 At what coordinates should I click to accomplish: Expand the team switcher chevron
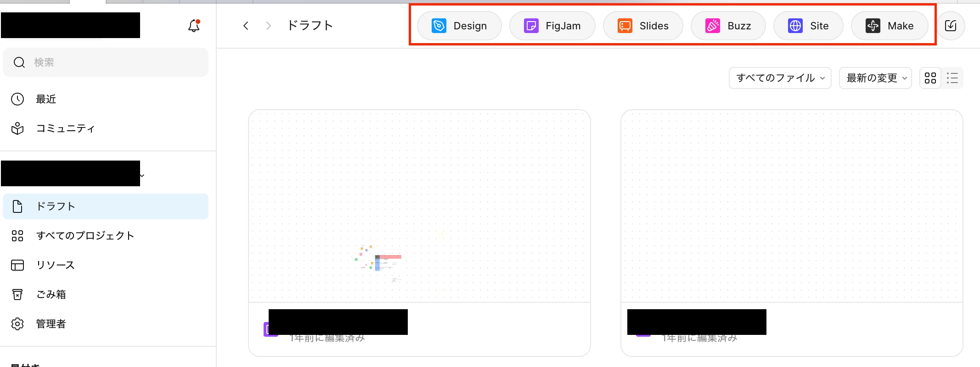(142, 176)
